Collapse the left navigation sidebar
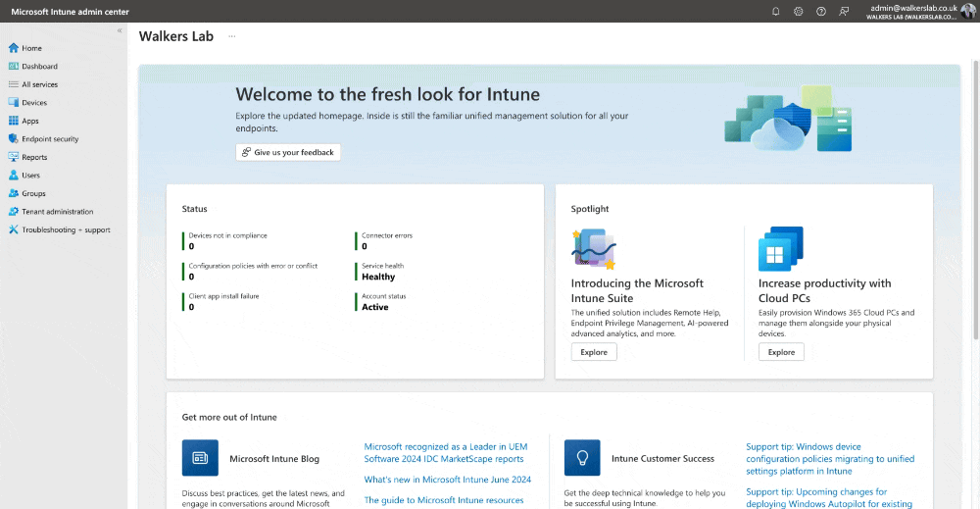The width and height of the screenshot is (980, 509). [x=120, y=31]
